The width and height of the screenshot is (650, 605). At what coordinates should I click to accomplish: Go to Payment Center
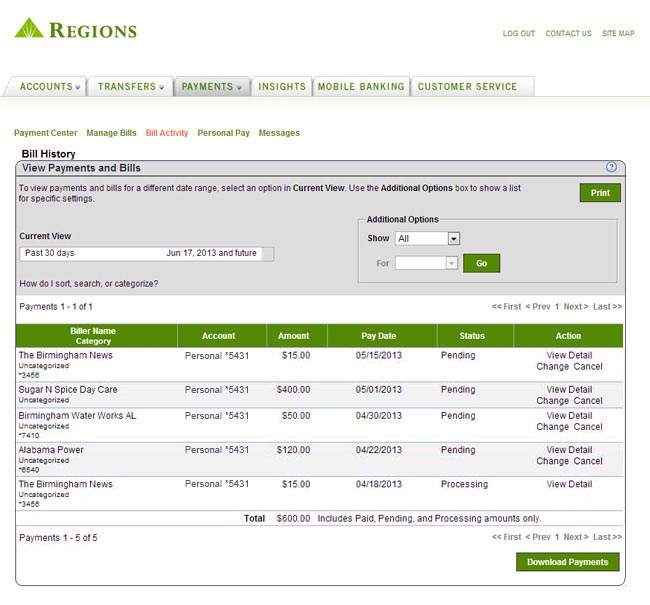click(46, 133)
